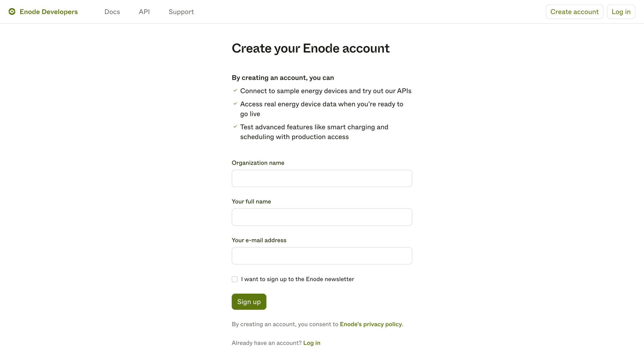The height and width of the screenshot is (364, 644).
Task: Click the Enode Developers title text
Action: point(49,11)
